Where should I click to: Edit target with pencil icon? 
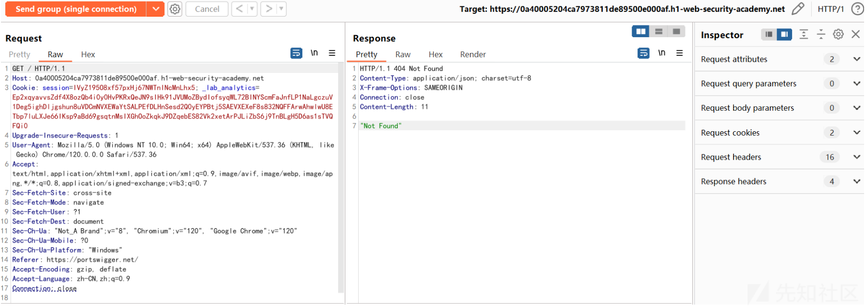[798, 9]
